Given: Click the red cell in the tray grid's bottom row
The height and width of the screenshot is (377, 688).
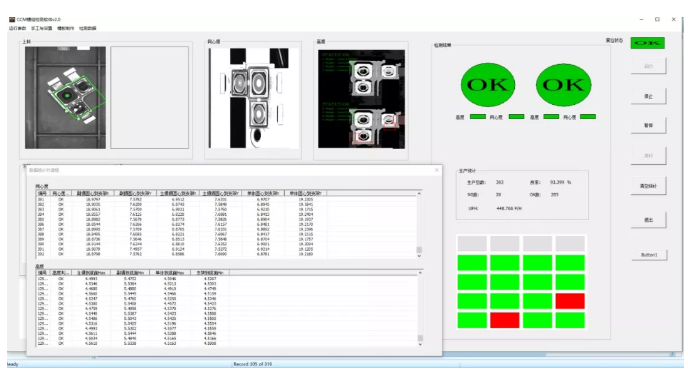Looking at the screenshot, I should point(505,320).
